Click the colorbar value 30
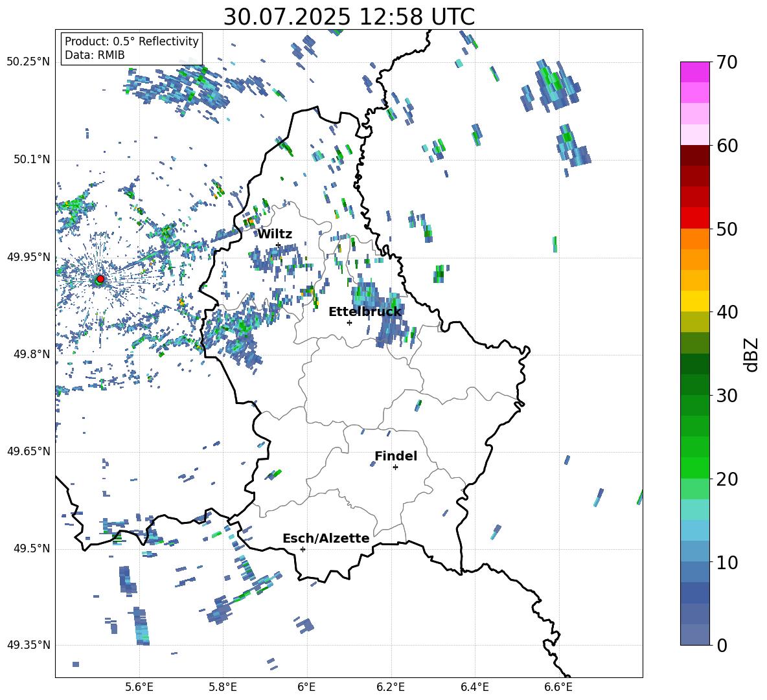This screenshot has width=767, height=700. pos(727,396)
